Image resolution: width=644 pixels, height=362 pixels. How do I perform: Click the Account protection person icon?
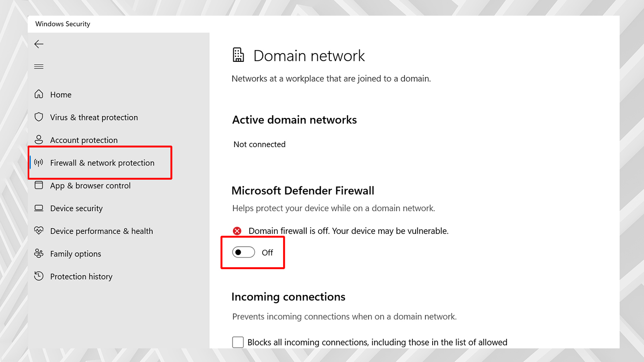38,140
